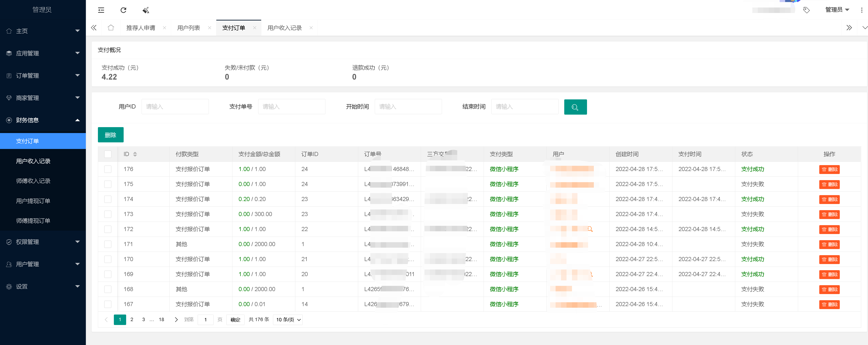This screenshot has width=868, height=345.
Task: Click the green 删除 batch delete button
Action: [110, 135]
